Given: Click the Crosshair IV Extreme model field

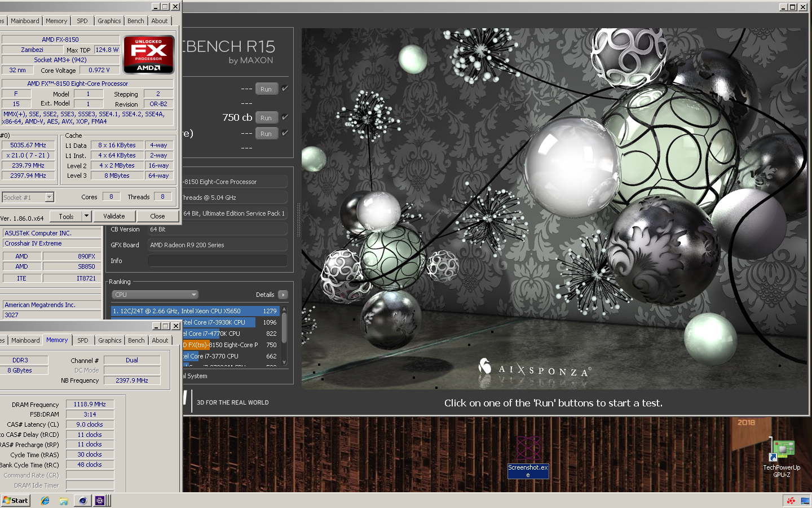Looking at the screenshot, I should coord(52,243).
